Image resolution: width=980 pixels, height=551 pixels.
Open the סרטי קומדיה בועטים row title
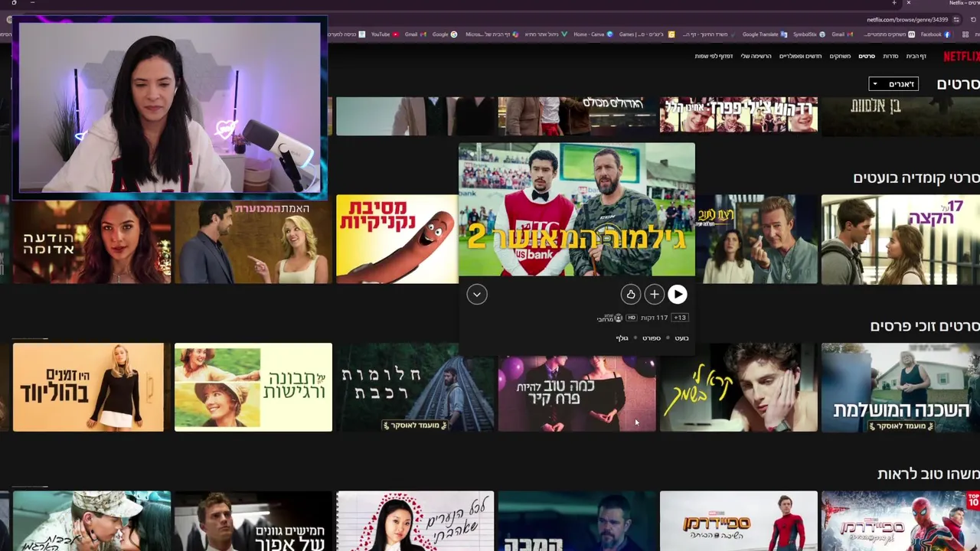click(x=916, y=178)
